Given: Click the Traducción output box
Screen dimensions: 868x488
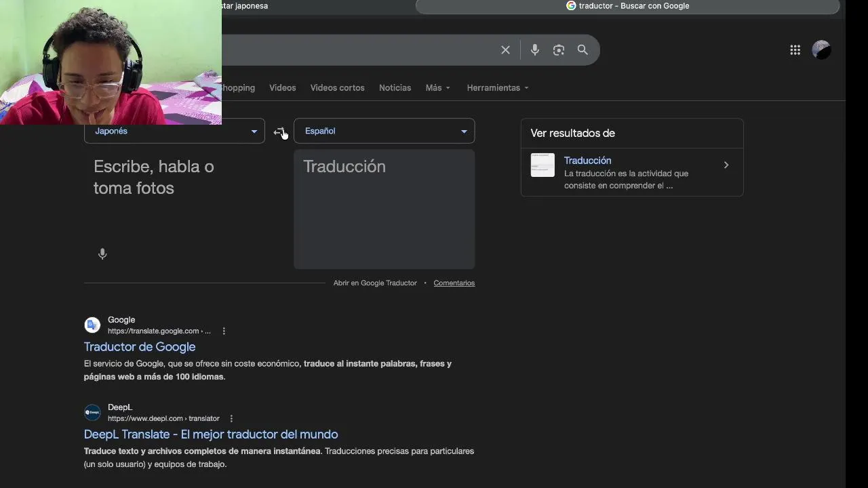Looking at the screenshot, I should [x=384, y=209].
